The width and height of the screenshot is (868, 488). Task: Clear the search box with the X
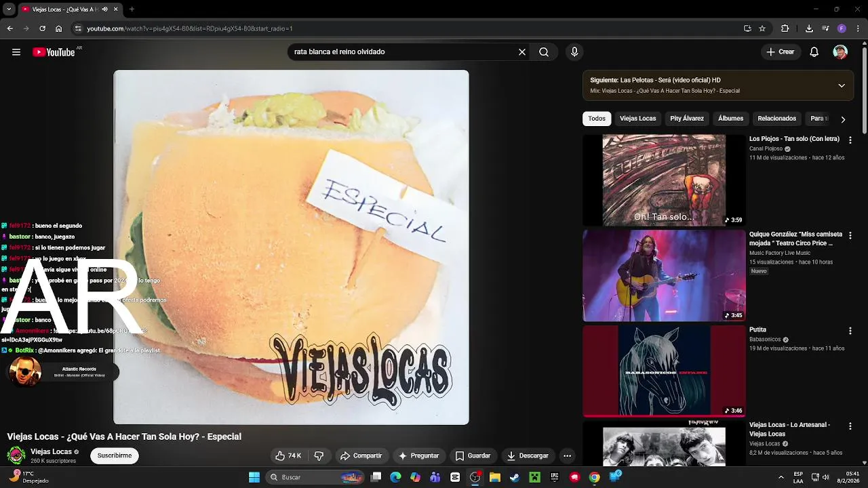pos(522,52)
